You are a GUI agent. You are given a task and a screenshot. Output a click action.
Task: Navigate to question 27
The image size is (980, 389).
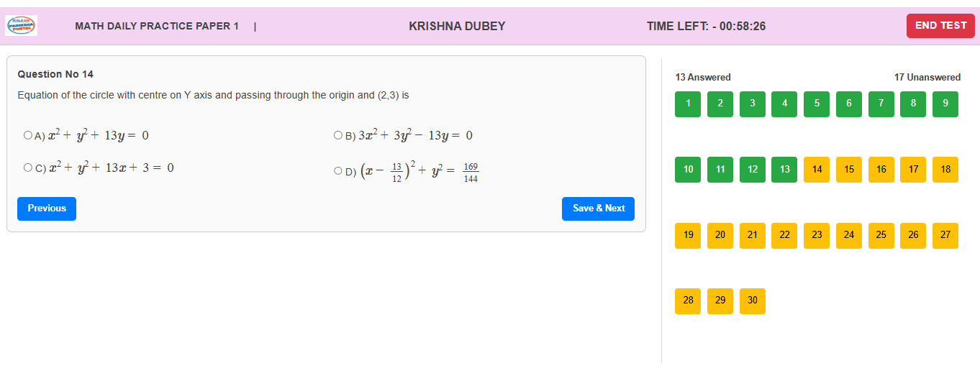(945, 235)
